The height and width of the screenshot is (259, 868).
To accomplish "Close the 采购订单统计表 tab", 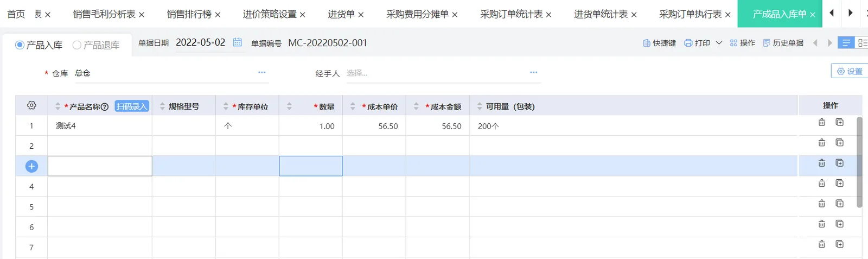I will [x=548, y=15].
